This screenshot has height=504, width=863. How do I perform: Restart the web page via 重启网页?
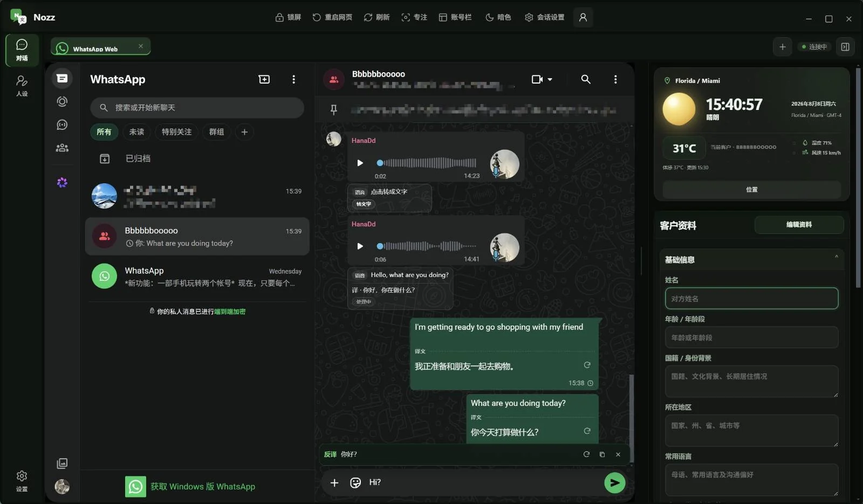pos(332,17)
